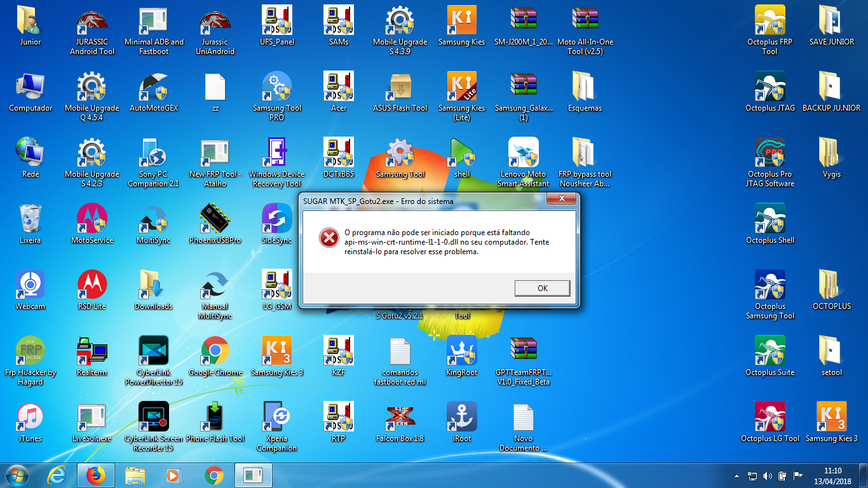Launch Minimal ADB and Fastboot shortcut
Viewport: 868px width, 488px height.
click(x=154, y=30)
